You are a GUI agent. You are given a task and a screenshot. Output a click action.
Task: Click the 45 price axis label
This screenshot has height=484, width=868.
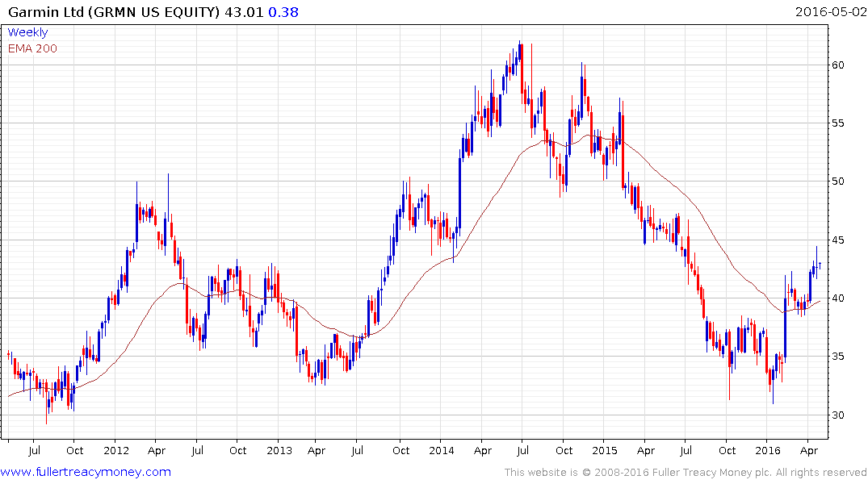click(x=838, y=240)
